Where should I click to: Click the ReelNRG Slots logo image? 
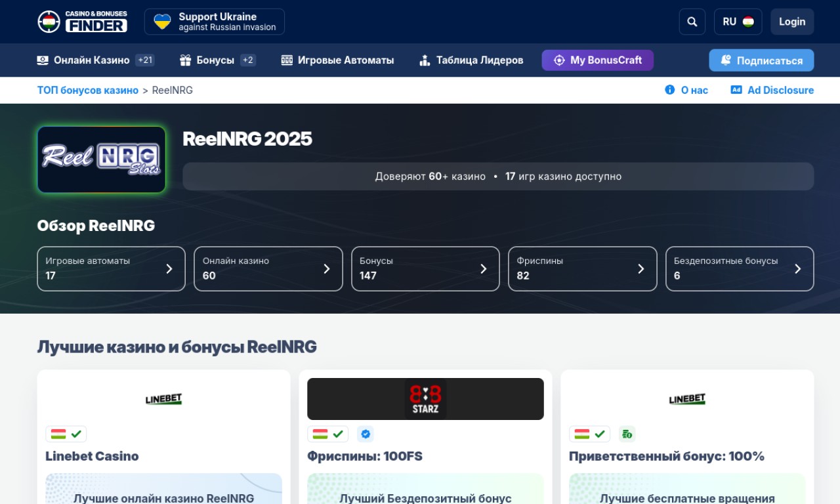click(x=101, y=159)
